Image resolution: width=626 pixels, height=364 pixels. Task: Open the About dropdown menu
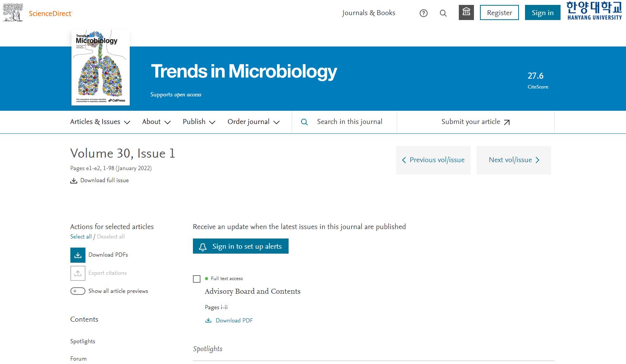(x=156, y=122)
